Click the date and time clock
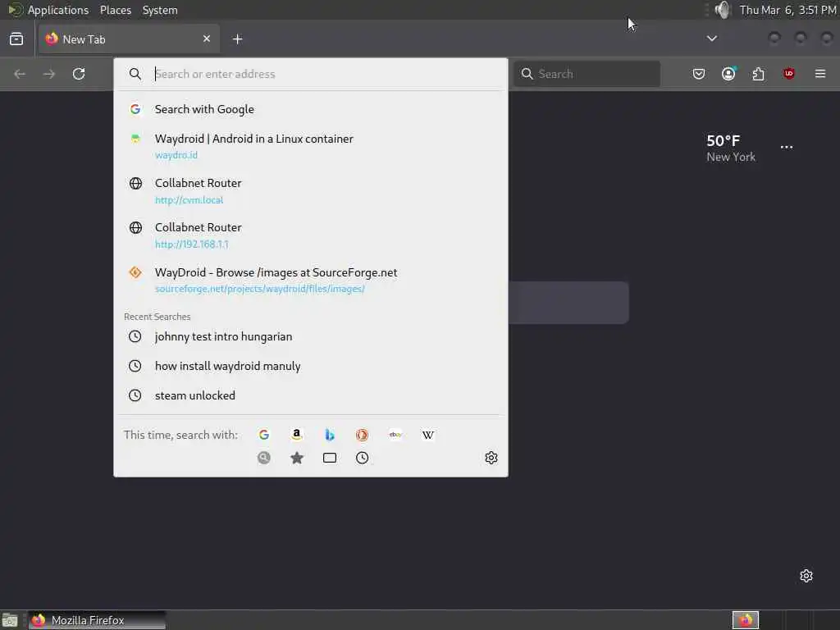Screen dimensions: 840x630 [788, 10]
